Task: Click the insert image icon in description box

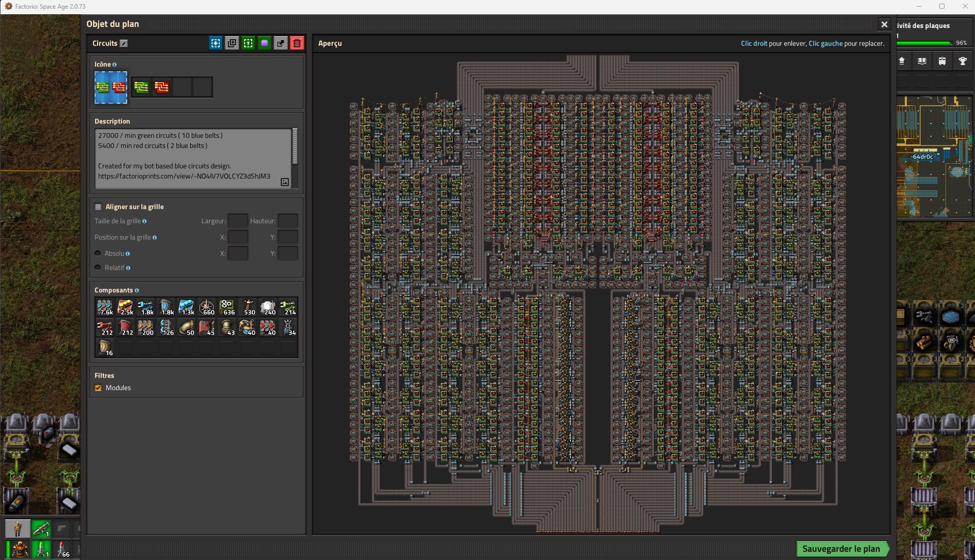Action: click(285, 182)
